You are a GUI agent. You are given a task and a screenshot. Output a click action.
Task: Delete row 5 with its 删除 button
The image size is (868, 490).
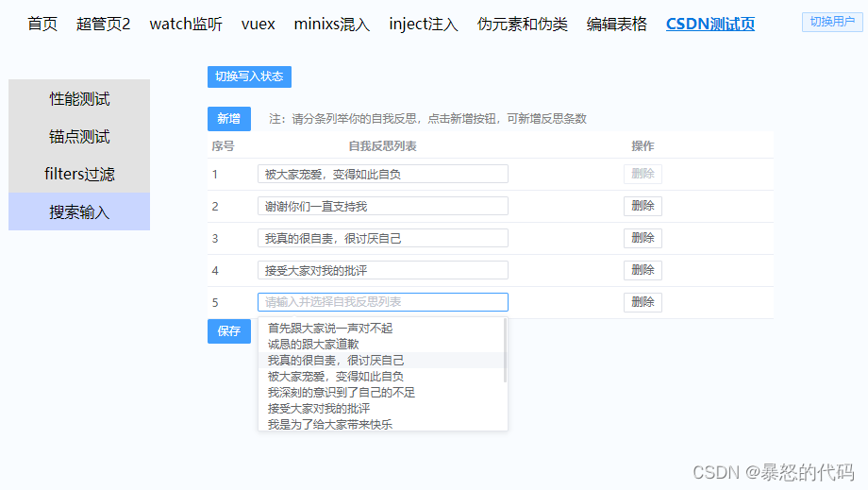[x=643, y=302]
